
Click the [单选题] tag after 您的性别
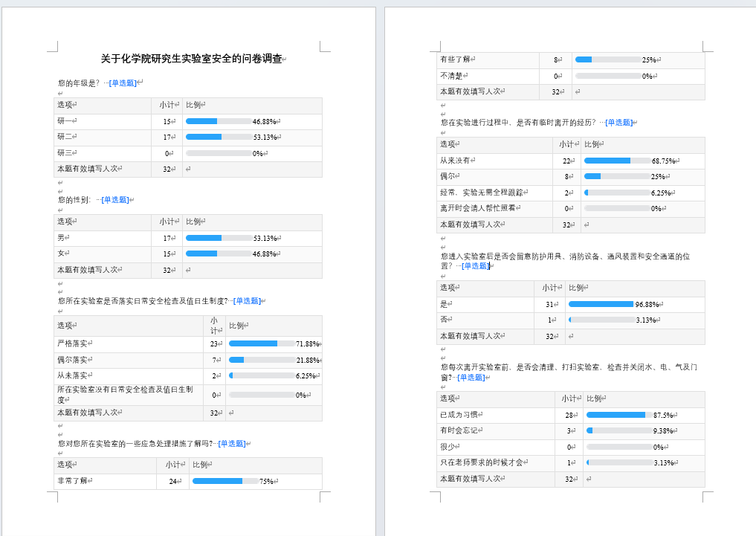click(x=114, y=200)
